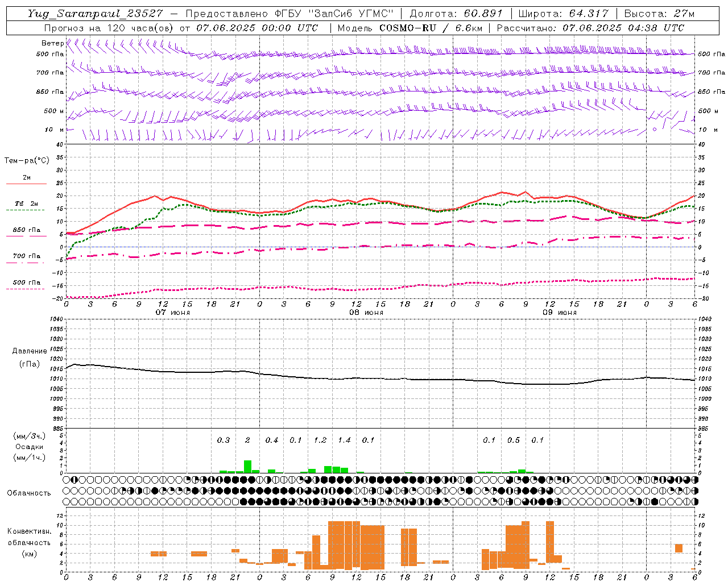
Task: Select the forecast start 07.06.2025 00:00 UTC
Action: point(257,28)
